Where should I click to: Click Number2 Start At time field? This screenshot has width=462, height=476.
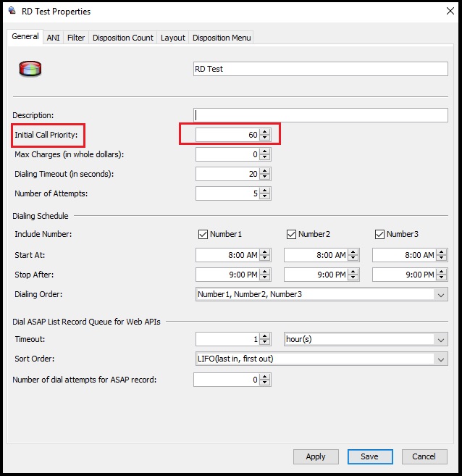pos(316,255)
